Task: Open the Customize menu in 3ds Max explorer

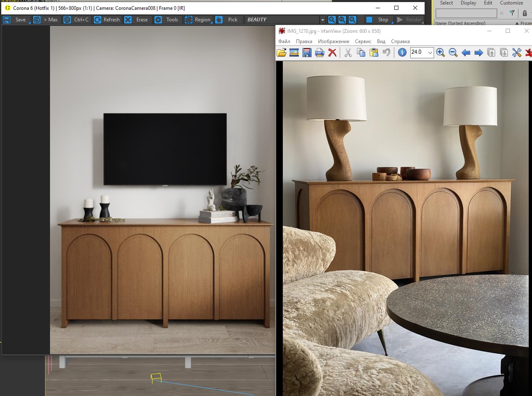Action: pyautogui.click(x=511, y=3)
